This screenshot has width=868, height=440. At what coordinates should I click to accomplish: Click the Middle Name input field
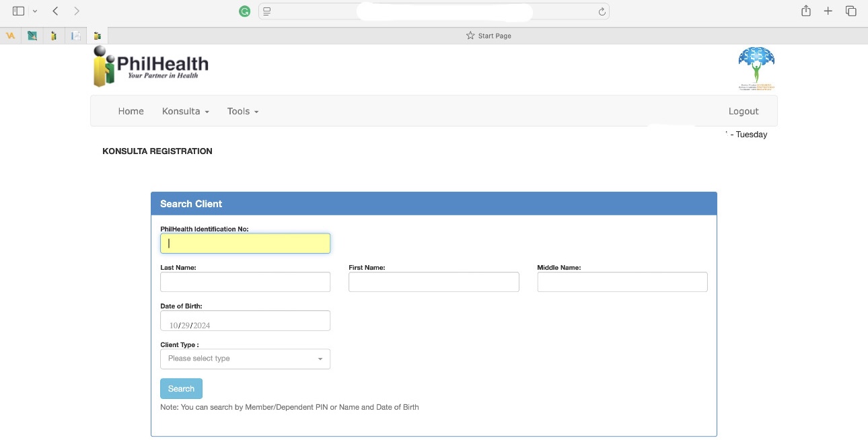click(622, 282)
